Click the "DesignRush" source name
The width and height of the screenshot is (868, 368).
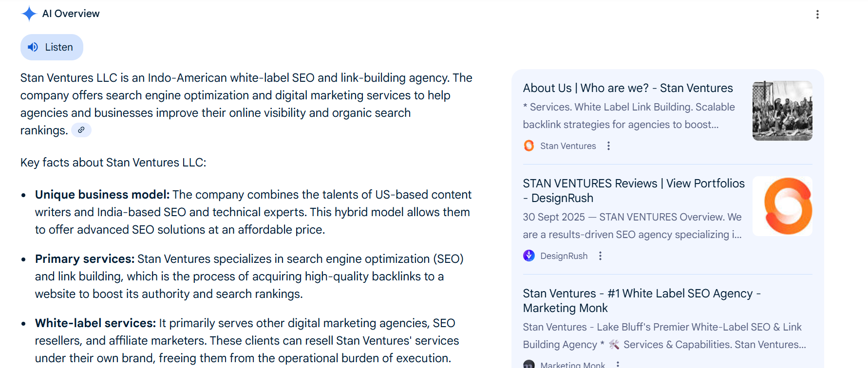[x=564, y=256]
